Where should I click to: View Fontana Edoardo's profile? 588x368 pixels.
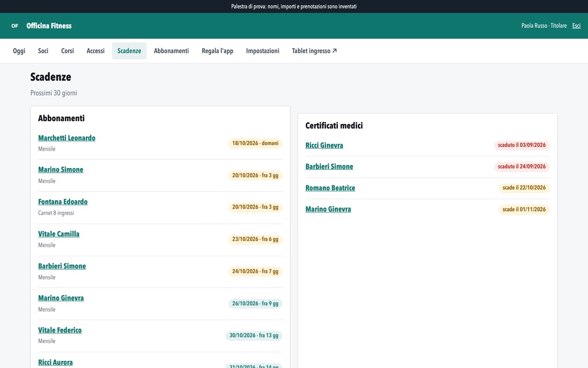(x=63, y=202)
